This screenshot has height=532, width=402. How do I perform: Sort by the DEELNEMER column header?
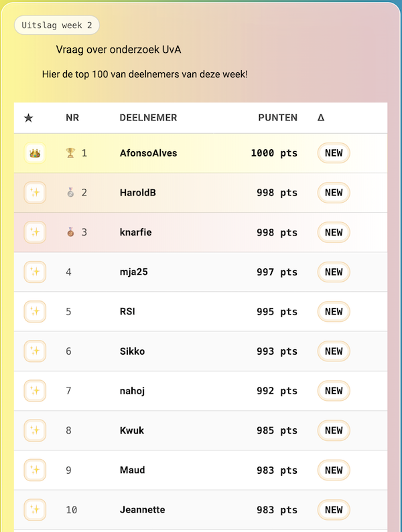click(x=148, y=118)
